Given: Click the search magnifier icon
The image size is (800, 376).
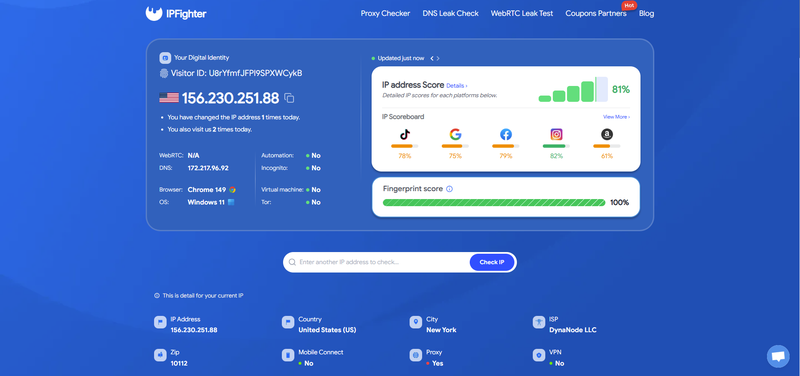Looking at the screenshot, I should [292, 262].
